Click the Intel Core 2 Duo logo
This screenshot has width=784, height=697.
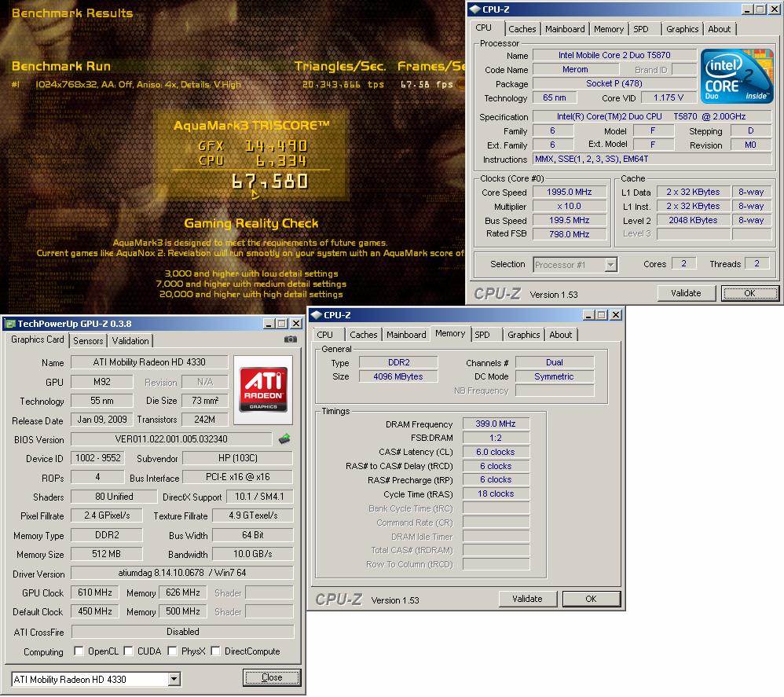[737, 76]
